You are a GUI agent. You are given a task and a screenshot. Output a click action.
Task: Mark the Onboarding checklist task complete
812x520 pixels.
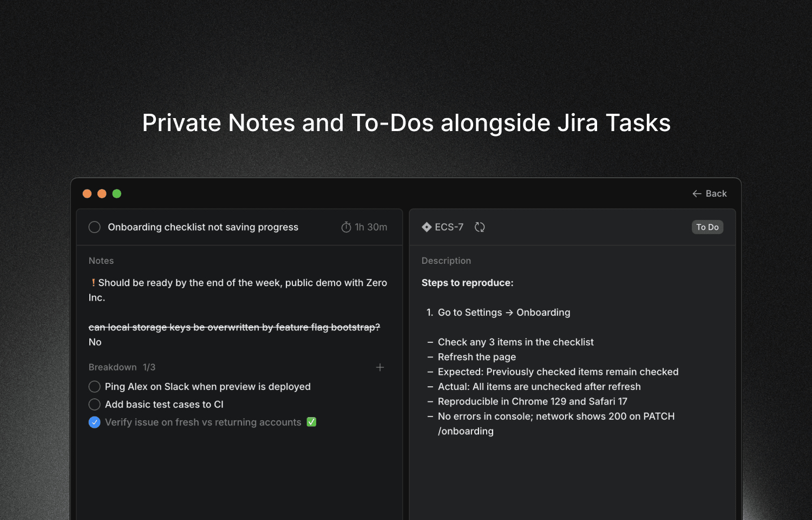(x=94, y=227)
